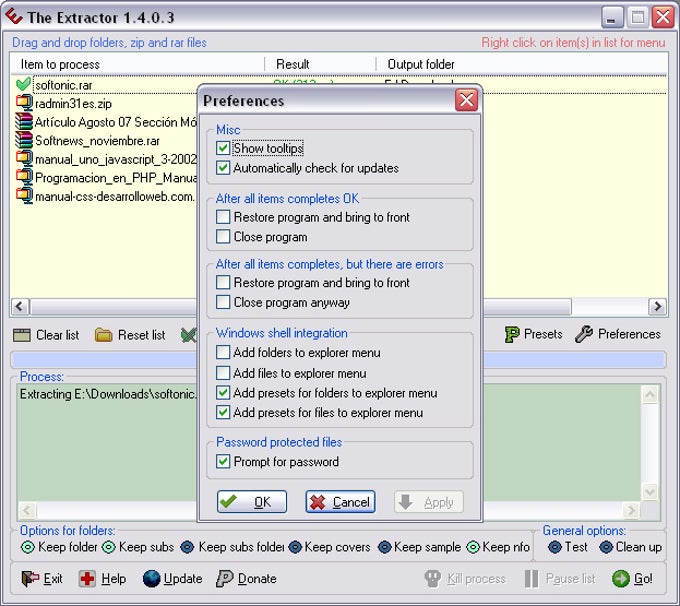Uncheck Add presets for folders to explorer menu

click(223, 393)
